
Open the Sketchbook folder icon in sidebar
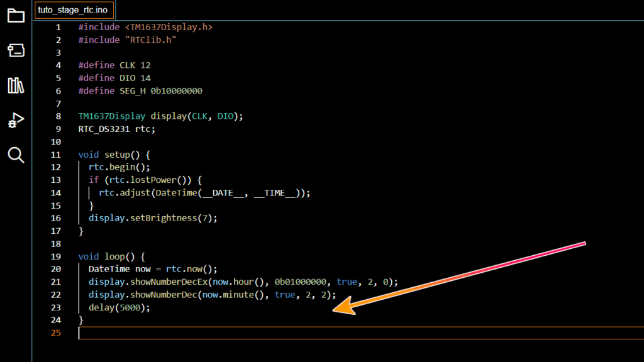pos(16,16)
